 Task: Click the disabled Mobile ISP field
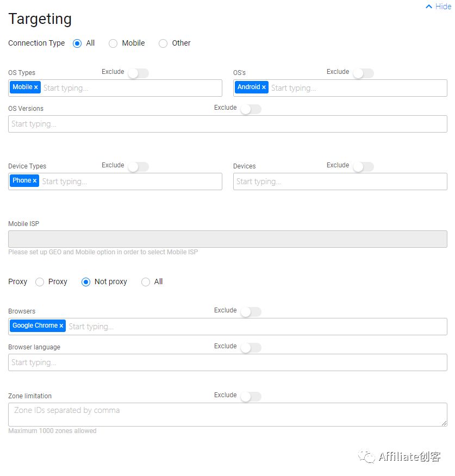tap(228, 239)
